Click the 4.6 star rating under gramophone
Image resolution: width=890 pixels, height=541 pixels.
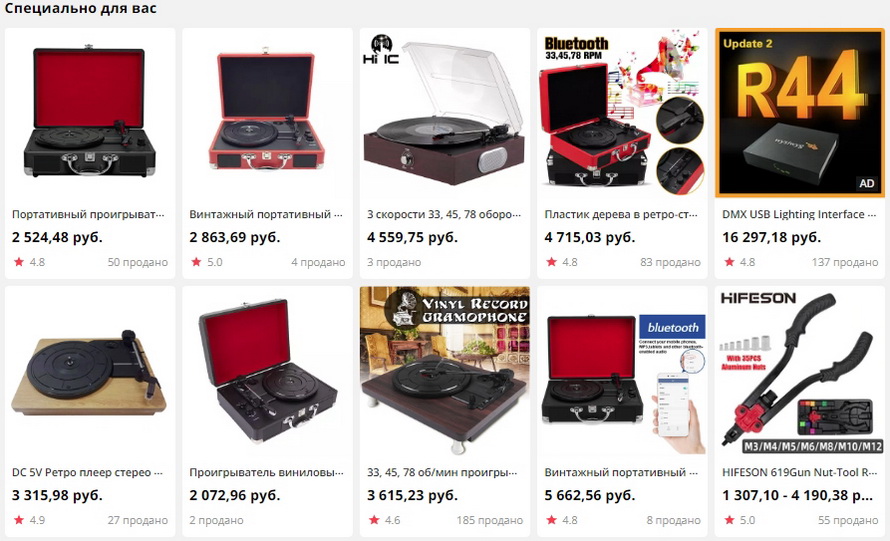tap(385, 520)
